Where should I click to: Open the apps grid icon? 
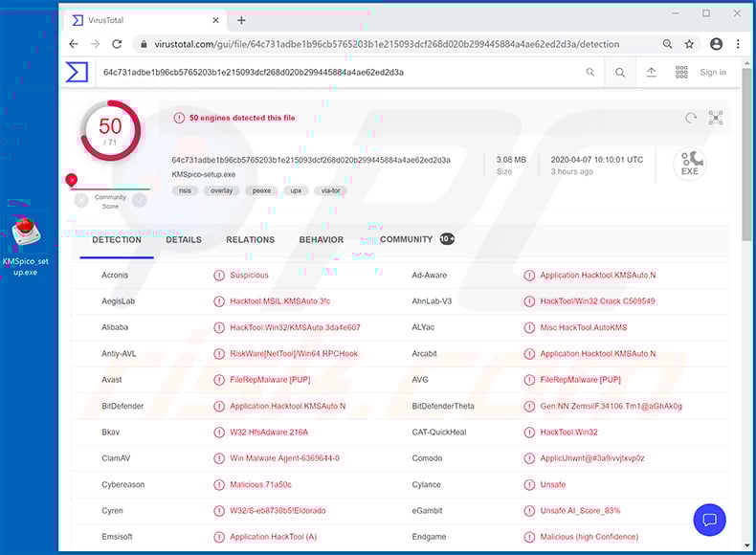[x=681, y=73]
